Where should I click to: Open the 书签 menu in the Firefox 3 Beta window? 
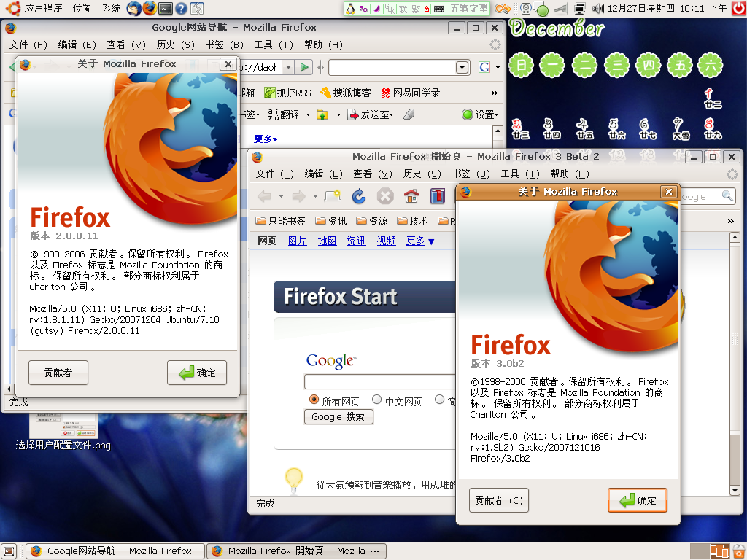click(x=471, y=174)
